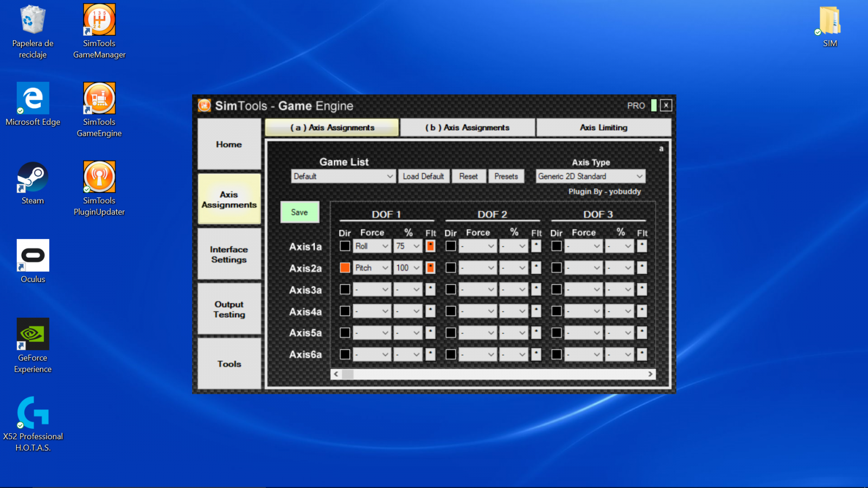The width and height of the screenshot is (868, 488).
Task: Open the Papelera de reciclaje desktop icon
Action: pyautogui.click(x=33, y=31)
